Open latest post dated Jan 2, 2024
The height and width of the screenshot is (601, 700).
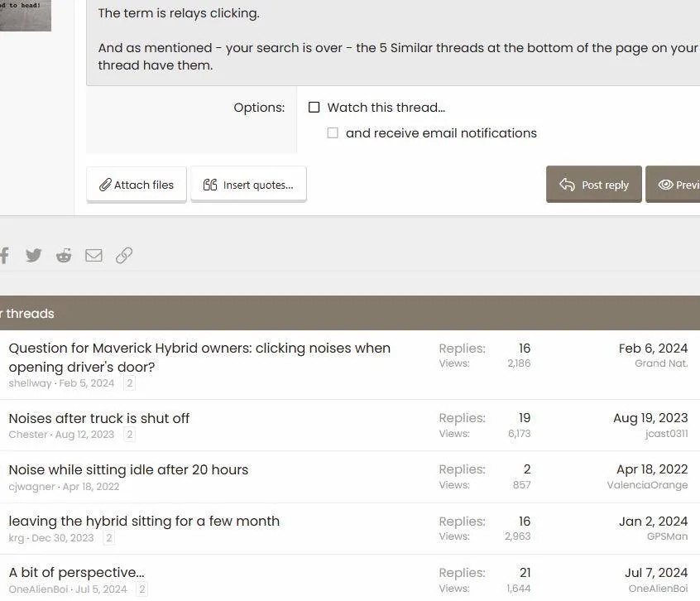coord(653,521)
